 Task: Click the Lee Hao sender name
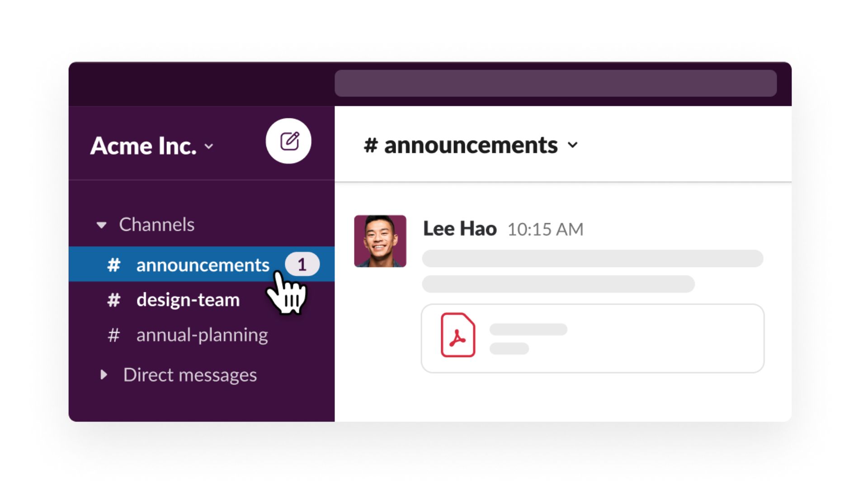(459, 229)
